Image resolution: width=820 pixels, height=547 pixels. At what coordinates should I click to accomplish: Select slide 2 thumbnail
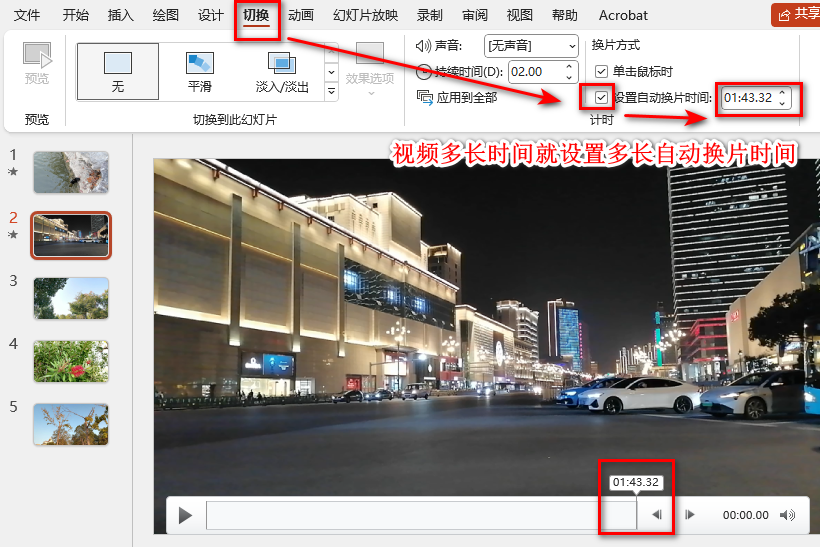coord(71,235)
